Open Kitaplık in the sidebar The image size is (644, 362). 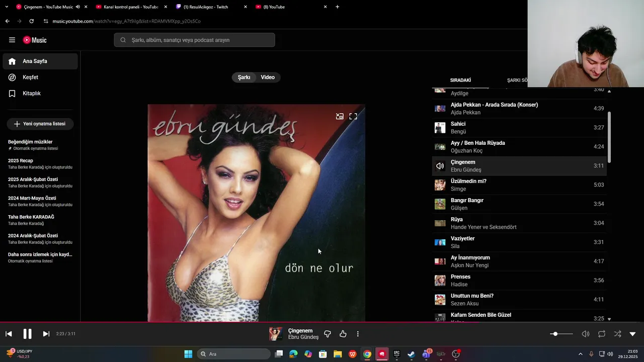(40, 94)
